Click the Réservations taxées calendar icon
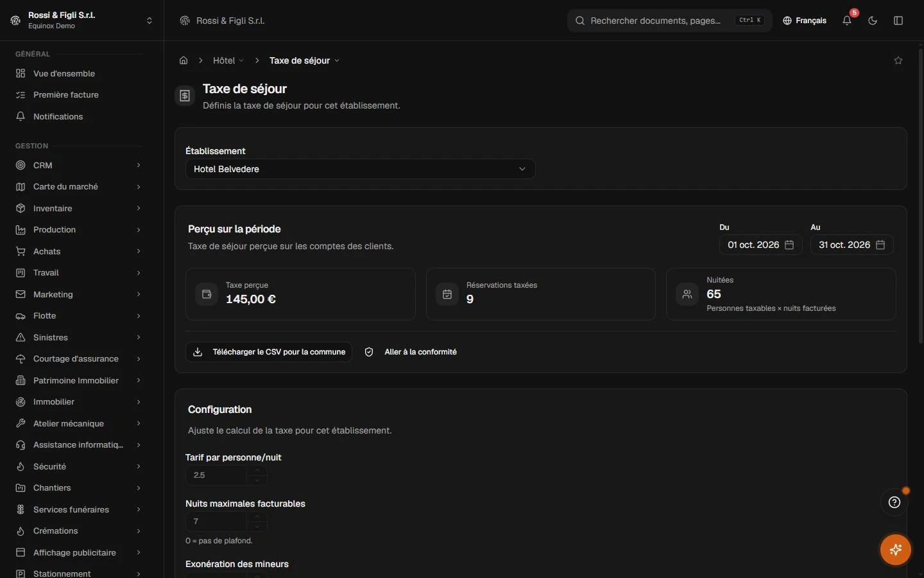This screenshot has width=924, height=578. (447, 294)
